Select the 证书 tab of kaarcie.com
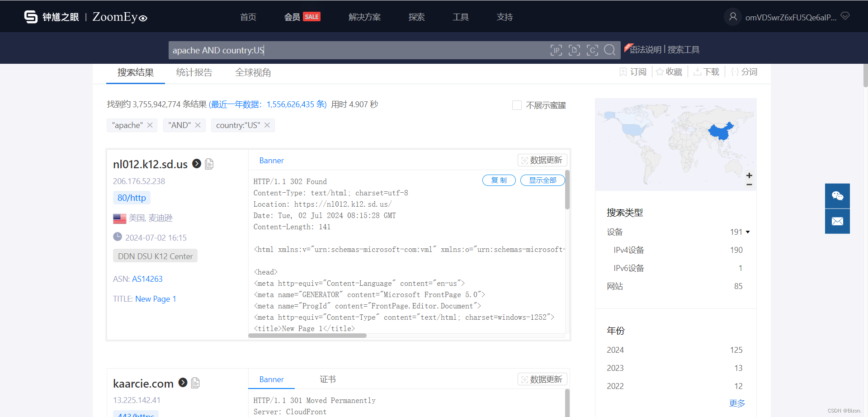 tap(328, 379)
